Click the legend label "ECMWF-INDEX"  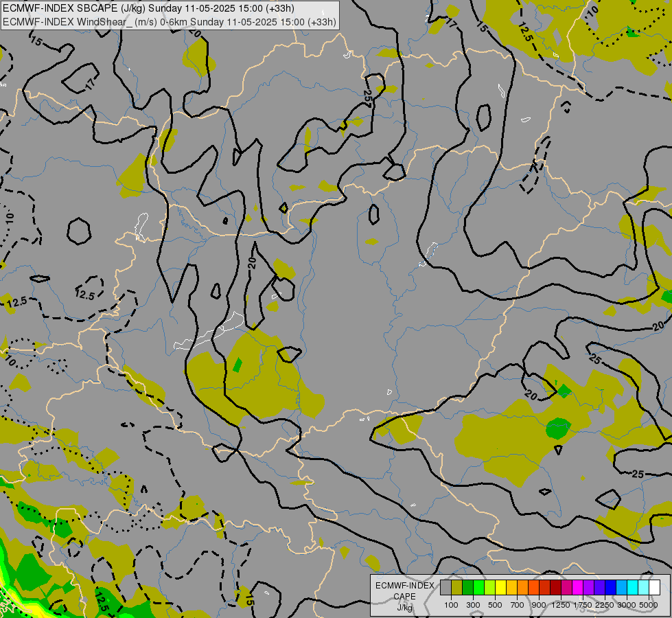coord(404,586)
